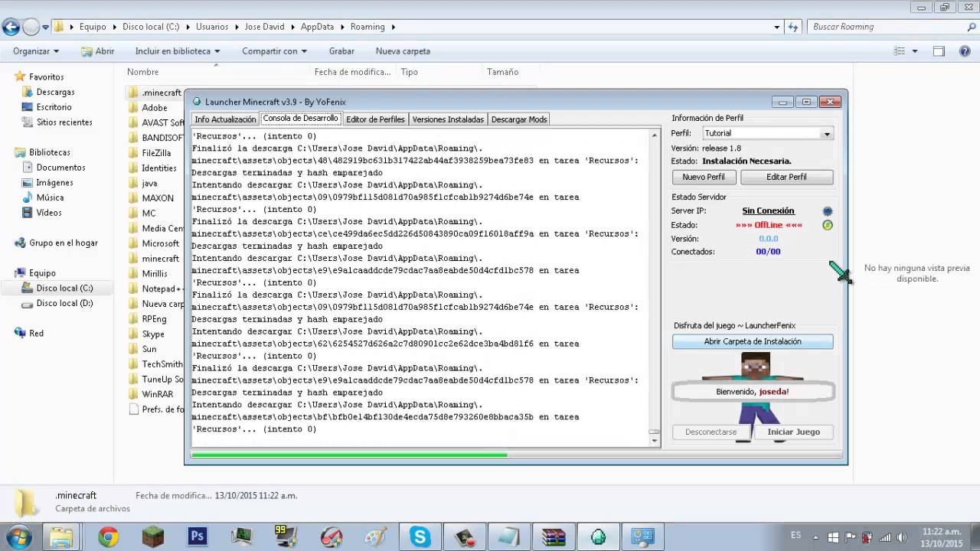Image resolution: width=980 pixels, height=551 pixels.
Task: Click Equipo in the address breadcrumb
Action: [x=93, y=27]
